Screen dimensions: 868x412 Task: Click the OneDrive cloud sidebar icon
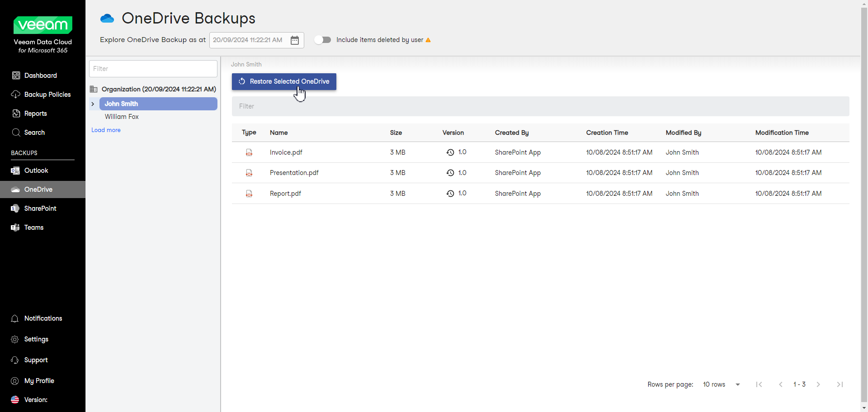[x=15, y=189]
